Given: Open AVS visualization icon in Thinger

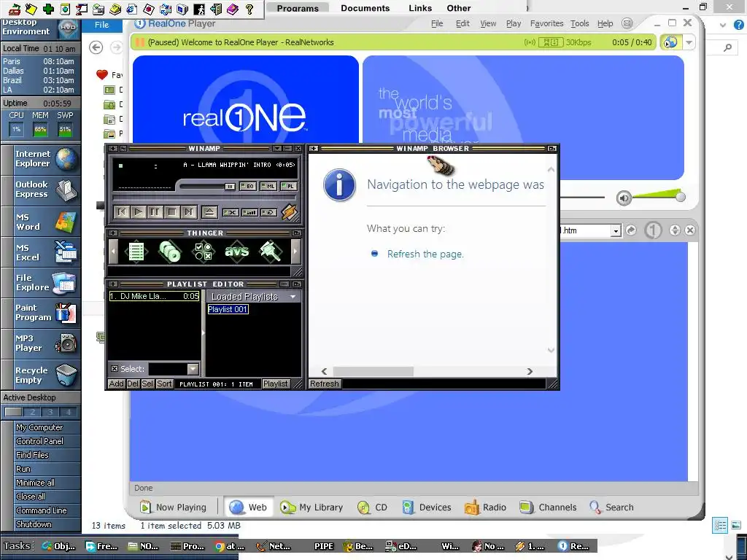Looking at the screenshot, I should [x=237, y=251].
